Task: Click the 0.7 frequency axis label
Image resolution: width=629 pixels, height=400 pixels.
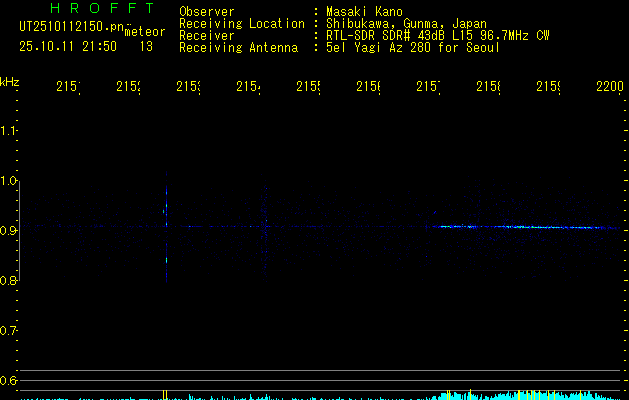Action: pos(8,331)
